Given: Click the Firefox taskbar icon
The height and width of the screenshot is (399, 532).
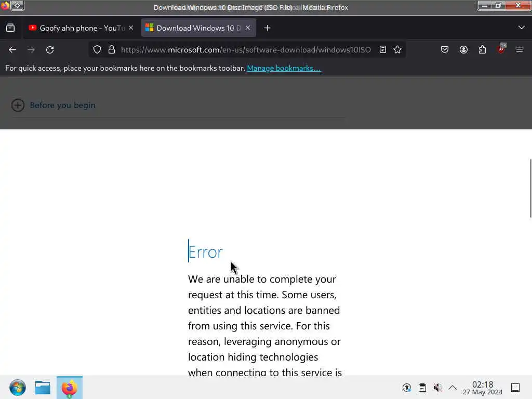Looking at the screenshot, I should coord(69,388).
